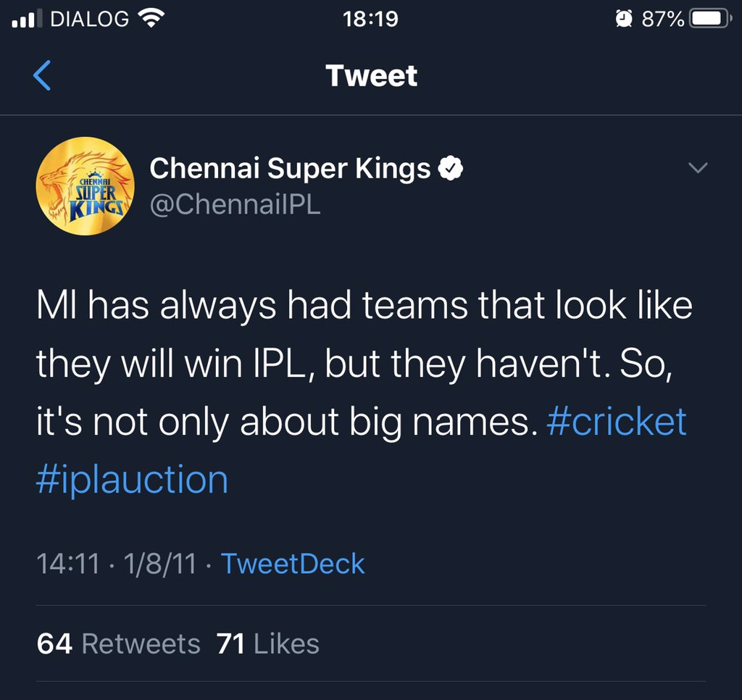
Task: Tap the Chennai Super Kings display name
Action: (x=290, y=169)
